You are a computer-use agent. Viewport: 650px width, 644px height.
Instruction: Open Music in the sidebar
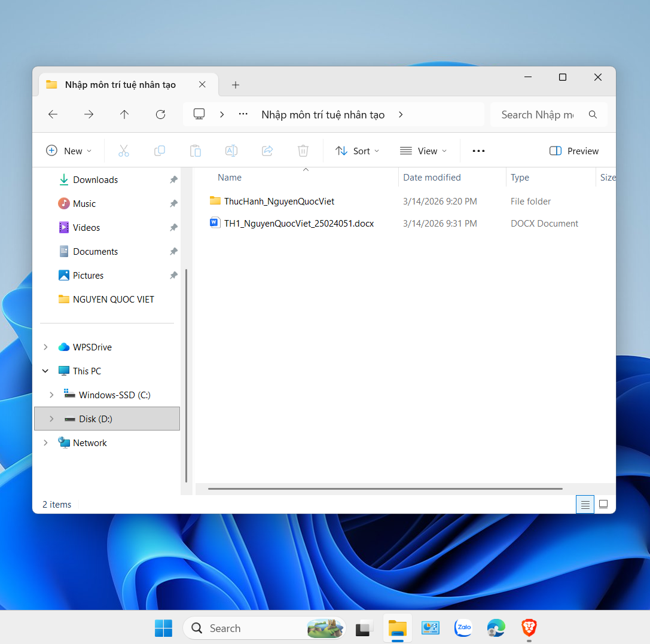pos(84,204)
